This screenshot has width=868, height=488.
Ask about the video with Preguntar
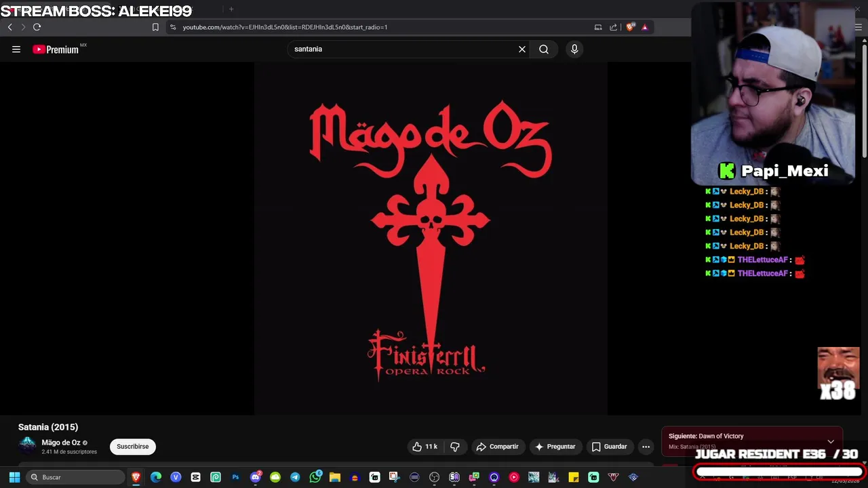click(x=555, y=447)
